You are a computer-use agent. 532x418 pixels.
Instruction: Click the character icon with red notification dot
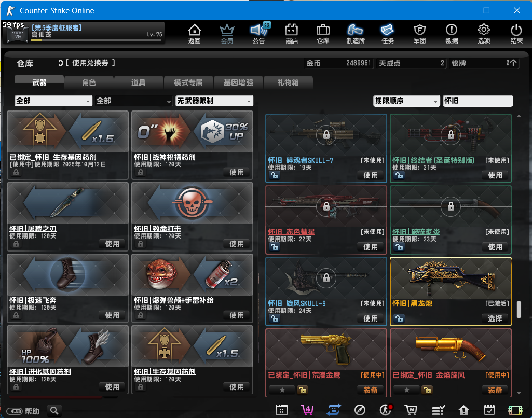386,410
